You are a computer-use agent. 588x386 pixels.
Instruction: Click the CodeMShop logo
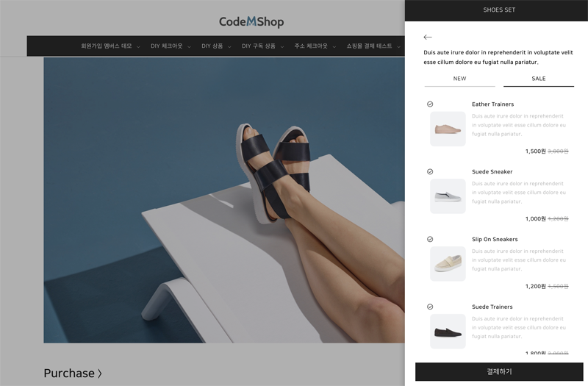tap(251, 22)
